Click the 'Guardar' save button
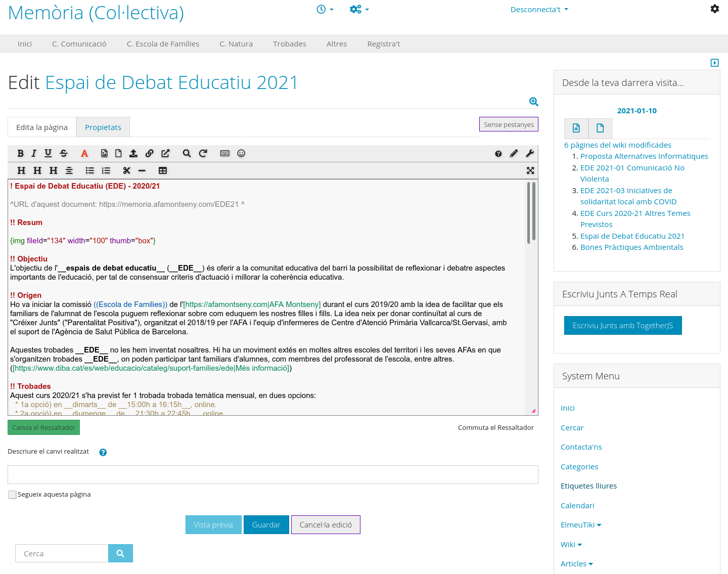The width and height of the screenshot is (728, 574). coord(266,525)
